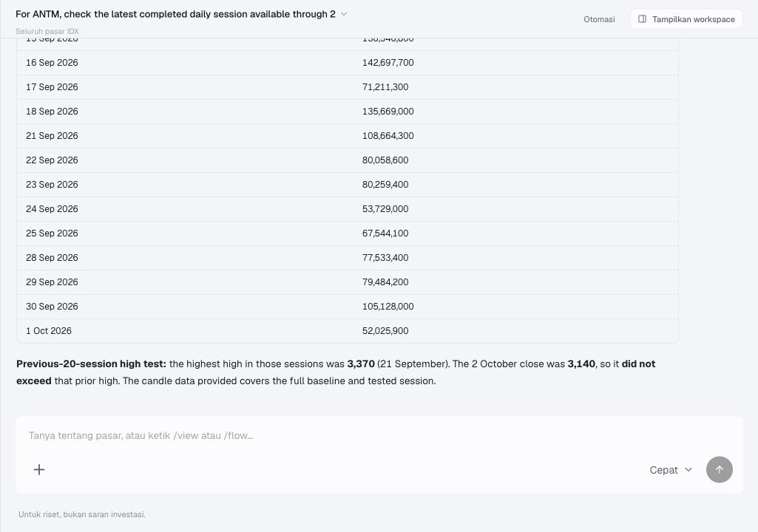Select the 77,533,400 volume cell

(385, 258)
